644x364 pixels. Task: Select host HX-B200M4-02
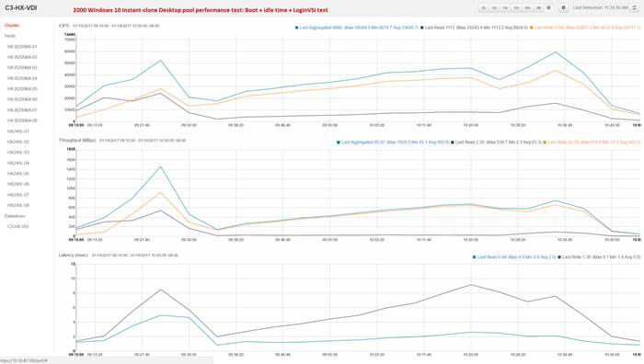[x=22, y=57]
